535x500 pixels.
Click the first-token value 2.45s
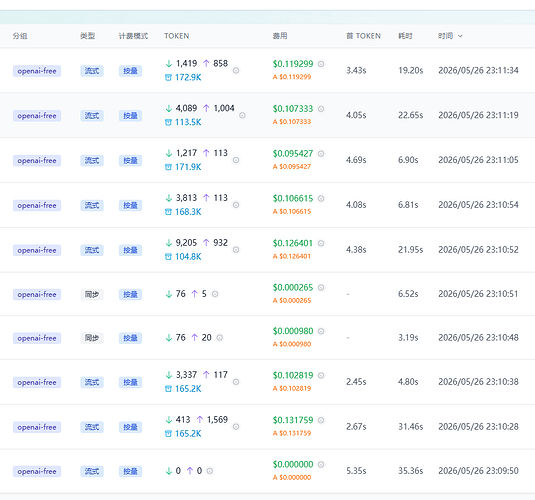tap(356, 382)
